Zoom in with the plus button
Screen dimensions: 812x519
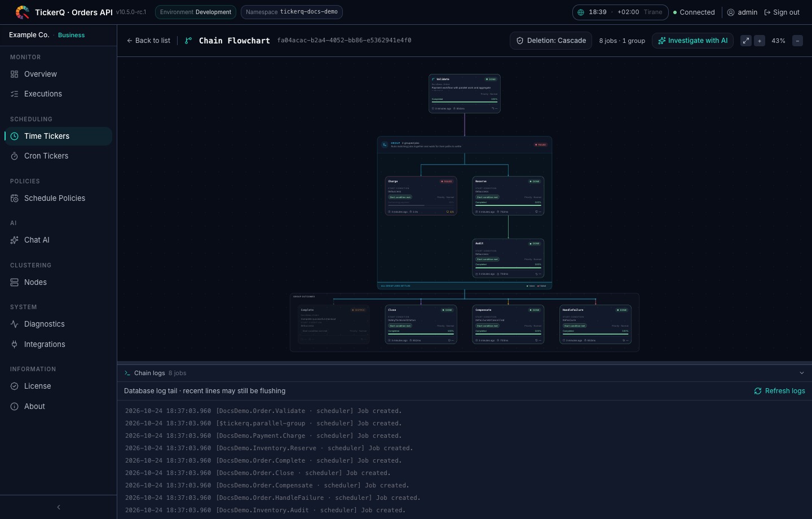[x=760, y=41]
